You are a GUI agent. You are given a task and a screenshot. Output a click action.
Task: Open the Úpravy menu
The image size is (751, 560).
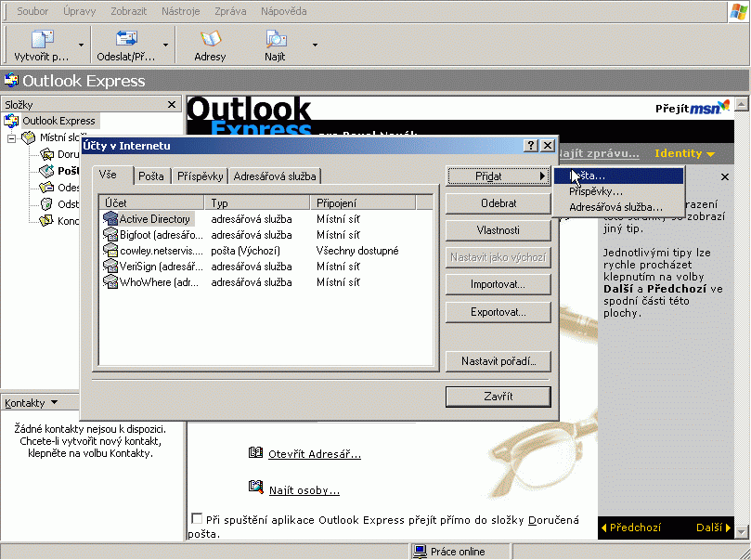80,11
